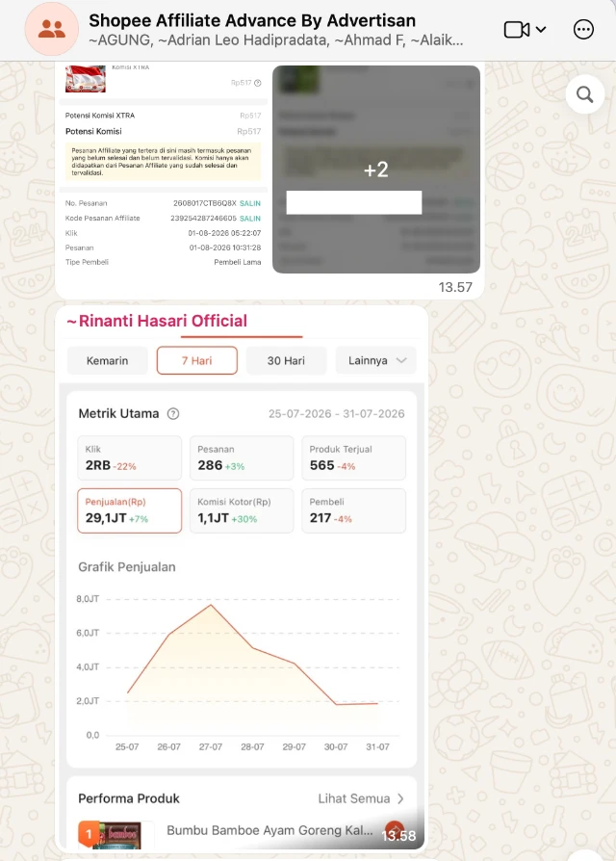Click the 8,0JT y-axis label
The width and height of the screenshot is (616, 861).
pyautogui.click(x=88, y=598)
